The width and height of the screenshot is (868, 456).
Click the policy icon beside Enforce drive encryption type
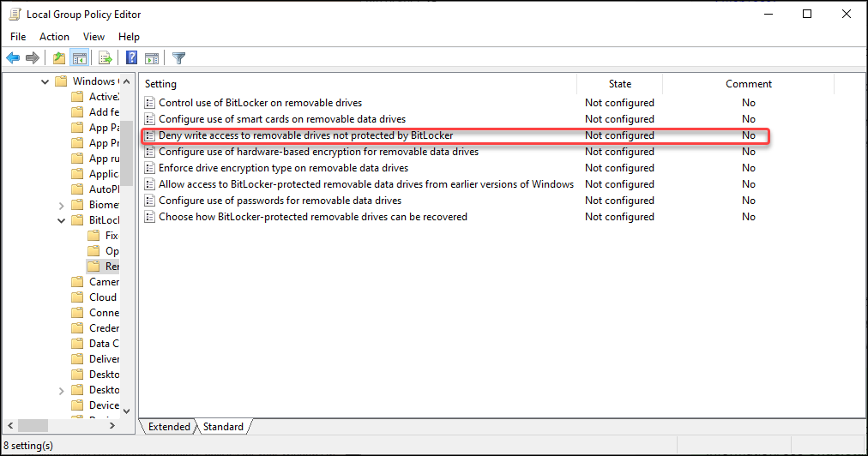pos(149,168)
